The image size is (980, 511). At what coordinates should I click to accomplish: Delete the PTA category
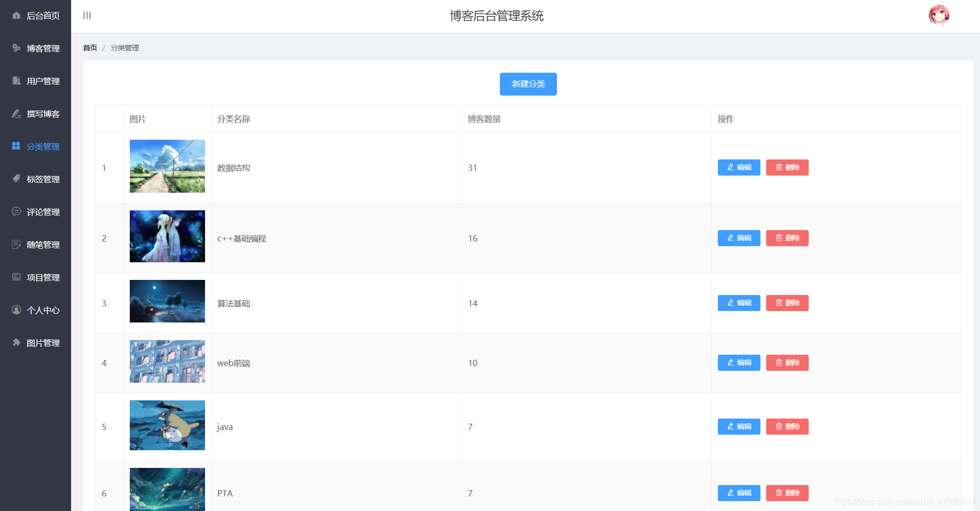tap(787, 493)
